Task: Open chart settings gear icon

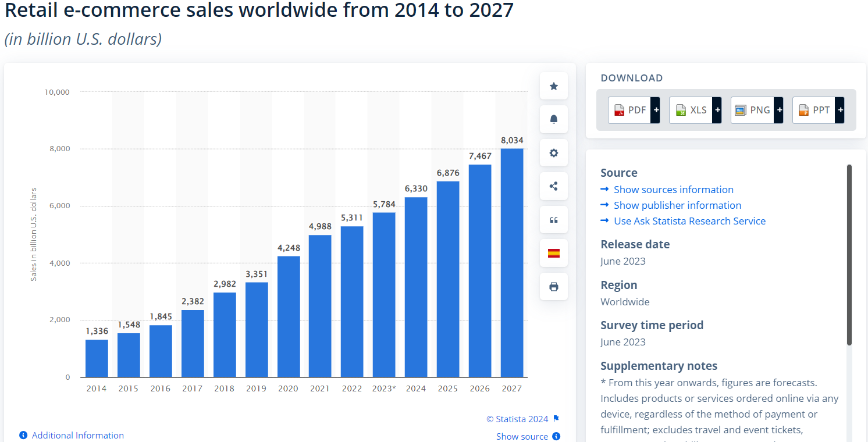Action: pos(553,153)
